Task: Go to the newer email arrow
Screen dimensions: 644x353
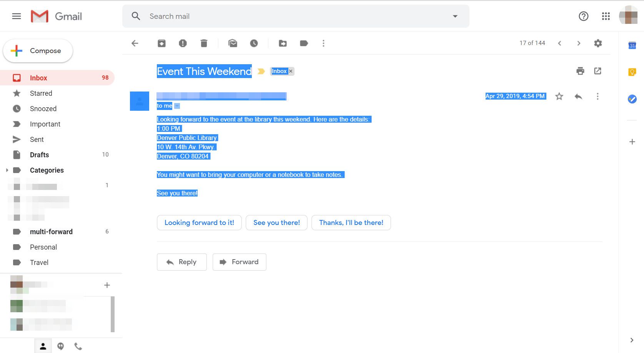Action: pos(560,43)
